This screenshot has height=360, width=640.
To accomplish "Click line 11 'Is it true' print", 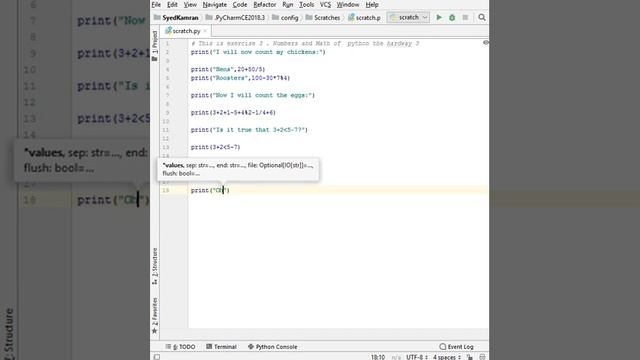I will pyautogui.click(x=249, y=130).
